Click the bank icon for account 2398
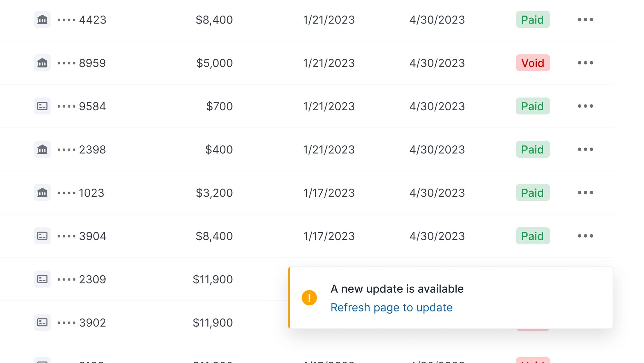The image size is (644, 363). coord(42,149)
